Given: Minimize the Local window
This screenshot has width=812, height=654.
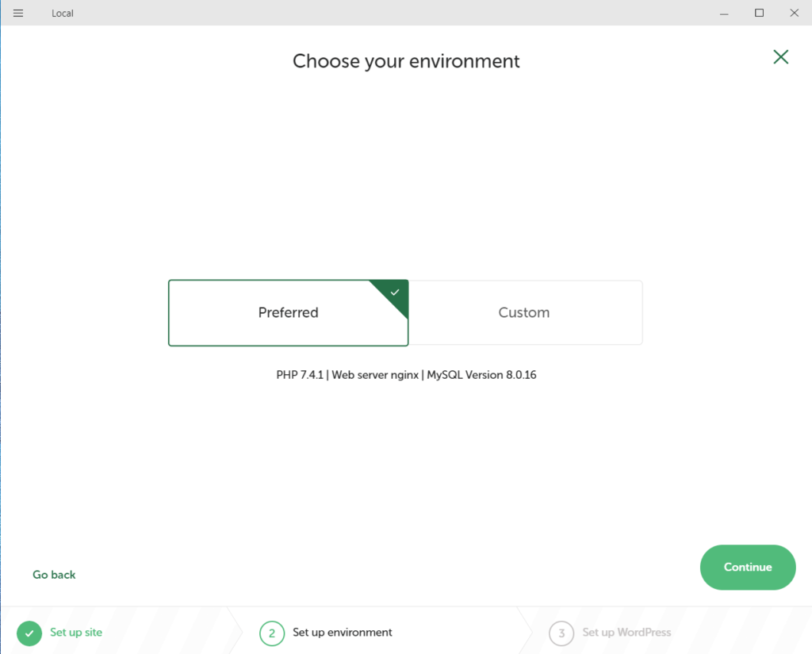Looking at the screenshot, I should 724,13.
